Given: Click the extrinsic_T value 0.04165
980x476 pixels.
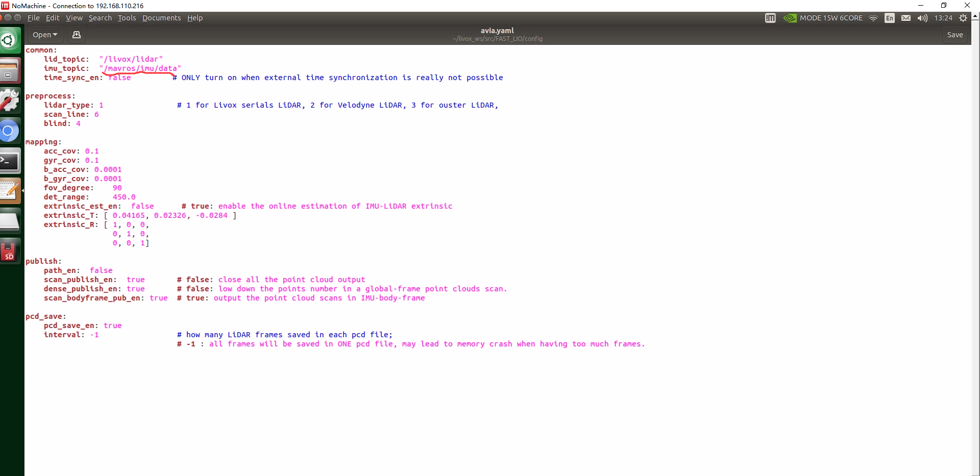Looking at the screenshot, I should [x=129, y=215].
